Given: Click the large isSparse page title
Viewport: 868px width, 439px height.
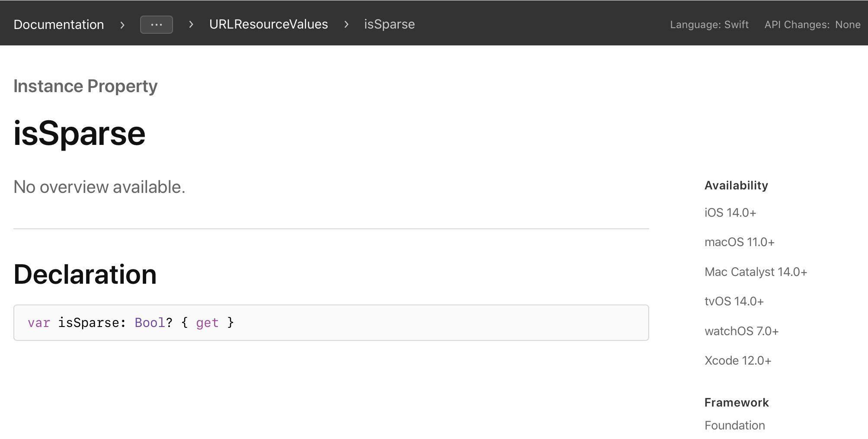Looking at the screenshot, I should tap(80, 133).
